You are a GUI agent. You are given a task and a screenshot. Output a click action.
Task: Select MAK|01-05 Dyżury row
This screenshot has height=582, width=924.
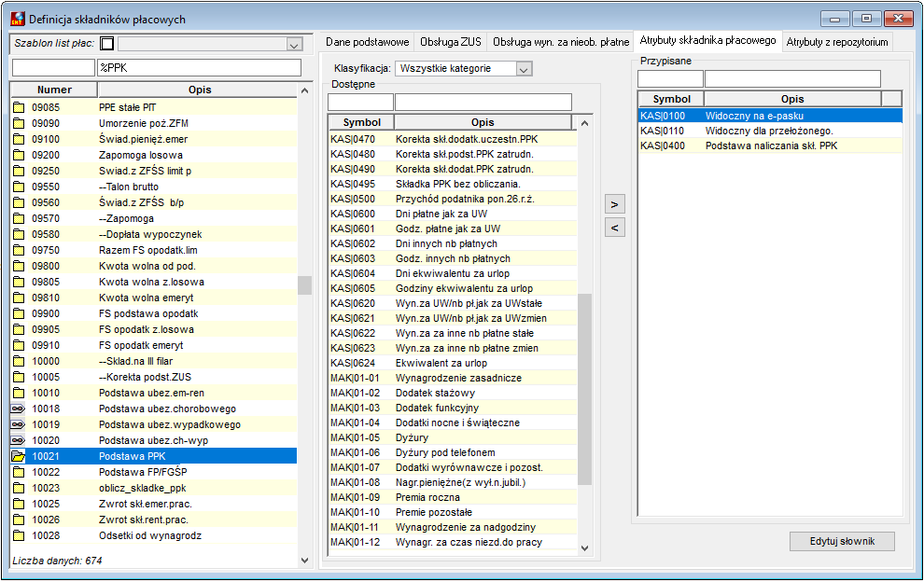click(x=453, y=437)
